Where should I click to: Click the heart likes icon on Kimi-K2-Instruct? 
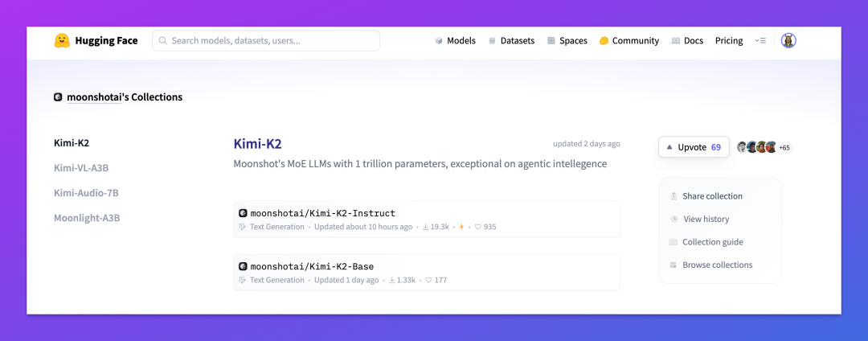pos(478,227)
